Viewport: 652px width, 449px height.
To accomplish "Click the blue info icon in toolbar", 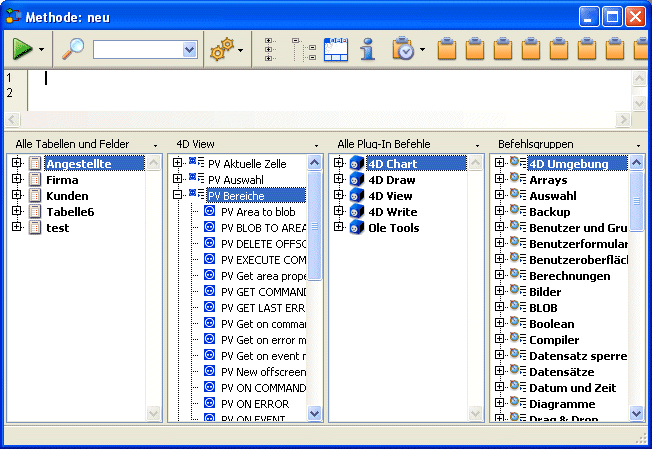I will (x=368, y=49).
